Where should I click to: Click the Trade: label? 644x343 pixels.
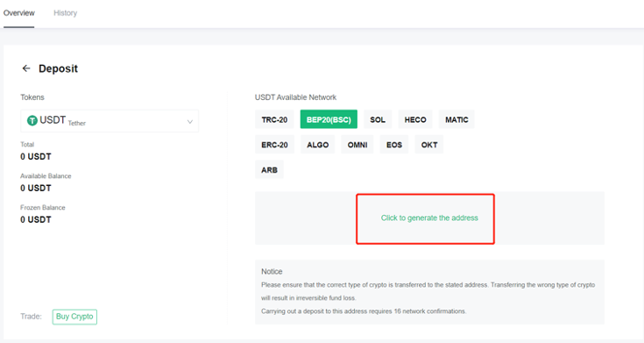pos(32,317)
